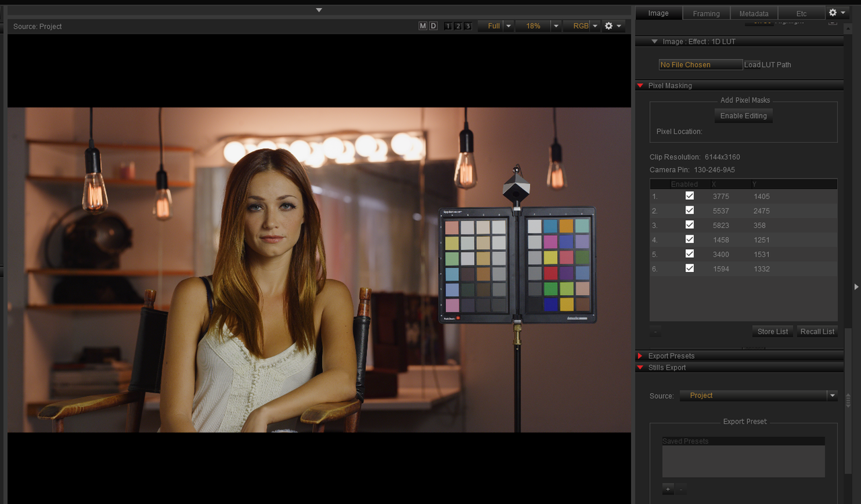
Task: Click the Enable Editing button
Action: [743, 116]
